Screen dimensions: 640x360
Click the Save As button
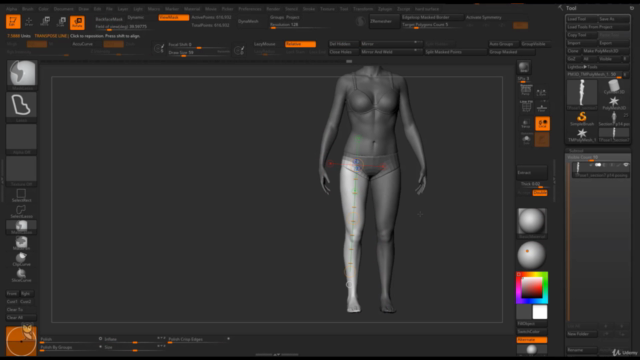[613, 19]
